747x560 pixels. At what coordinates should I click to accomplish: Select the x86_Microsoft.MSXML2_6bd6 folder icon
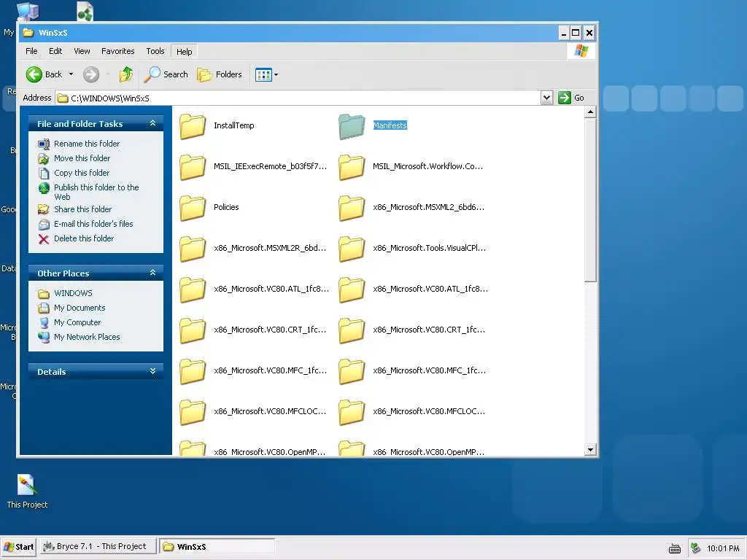[x=352, y=208]
